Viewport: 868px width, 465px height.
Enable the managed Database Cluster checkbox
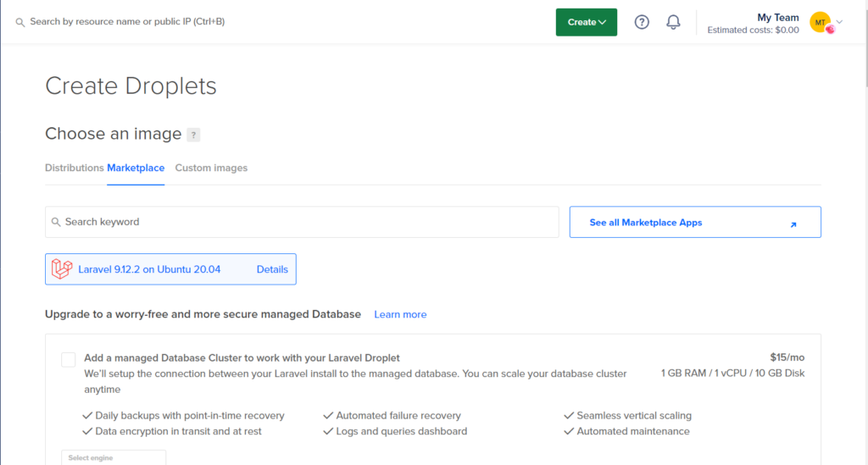(68, 359)
